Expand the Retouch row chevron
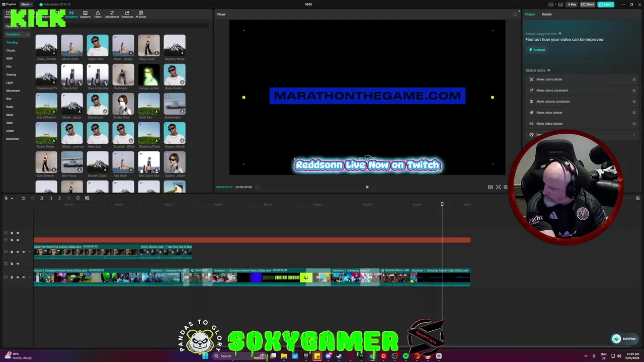 click(634, 135)
